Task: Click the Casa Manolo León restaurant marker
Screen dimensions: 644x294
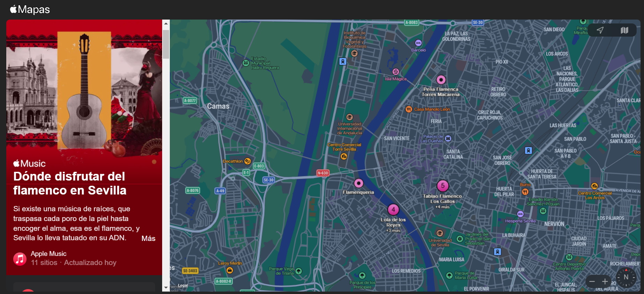Action: (409, 109)
